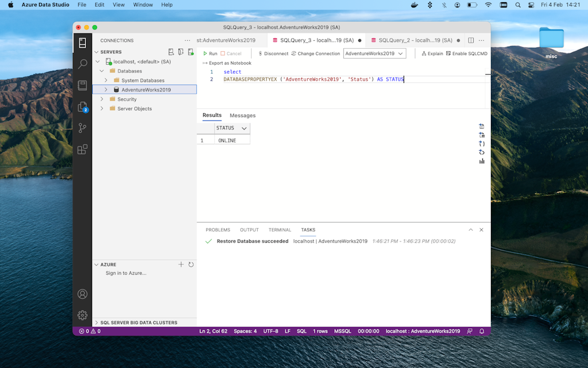The width and height of the screenshot is (588, 368).
Task: Click the split editor icon
Action: (471, 40)
